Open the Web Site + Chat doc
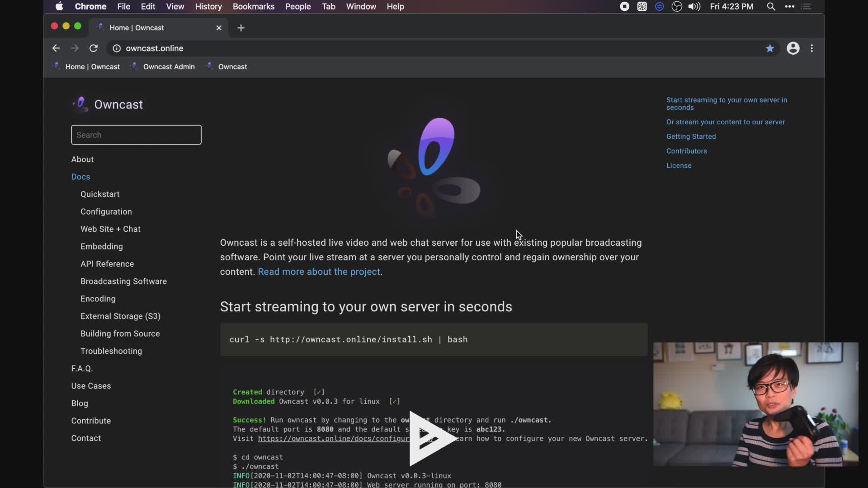The height and width of the screenshot is (488, 868). [x=110, y=229]
